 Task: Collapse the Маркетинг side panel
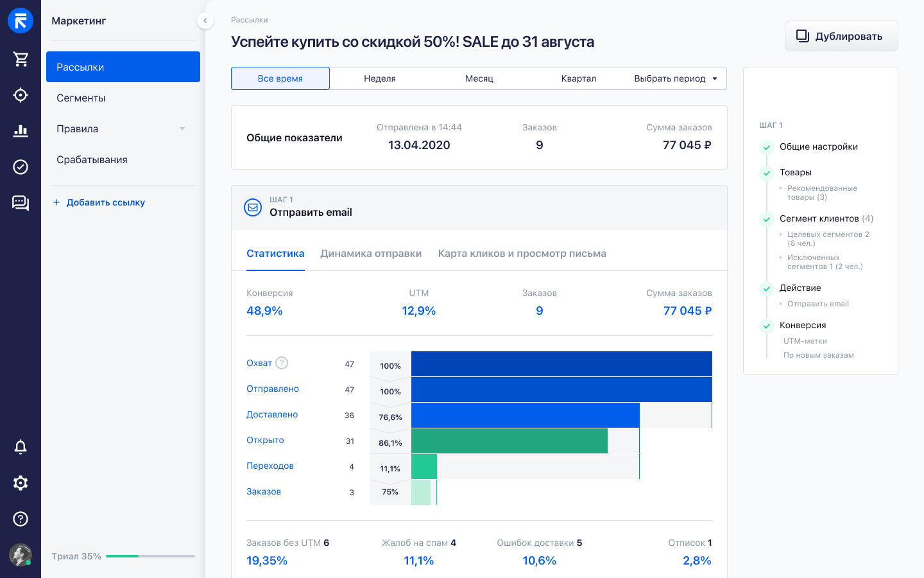tap(205, 21)
